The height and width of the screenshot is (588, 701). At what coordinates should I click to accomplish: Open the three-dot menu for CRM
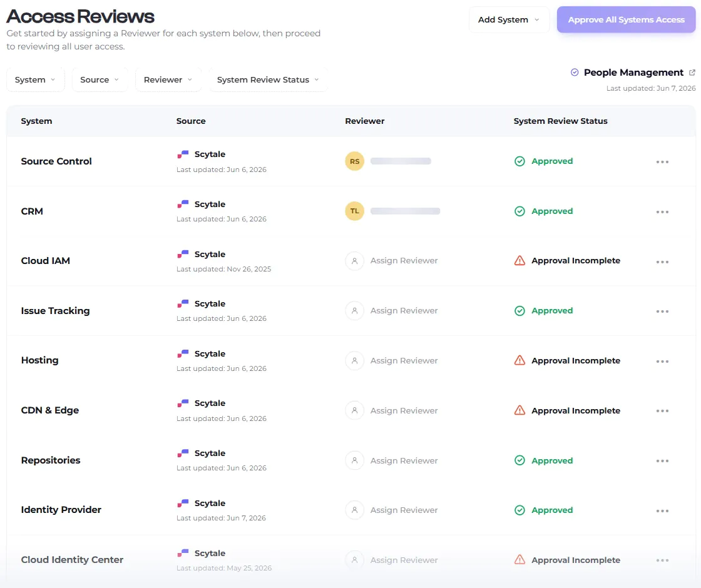tap(662, 212)
